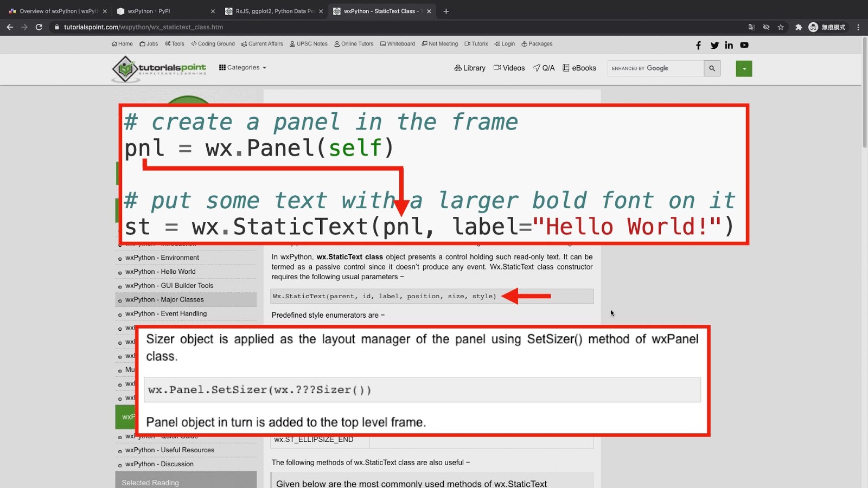Viewport: 868px width, 488px height.
Task: Open the Jobs link
Action: [149, 44]
